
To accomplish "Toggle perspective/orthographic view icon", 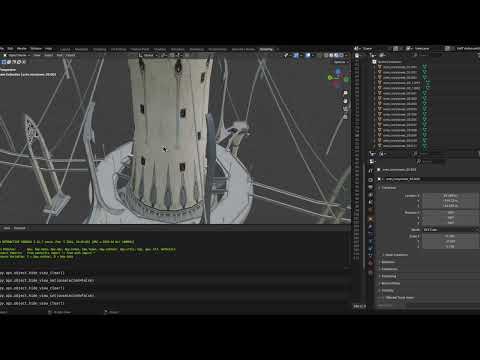I will pyautogui.click(x=345, y=117).
